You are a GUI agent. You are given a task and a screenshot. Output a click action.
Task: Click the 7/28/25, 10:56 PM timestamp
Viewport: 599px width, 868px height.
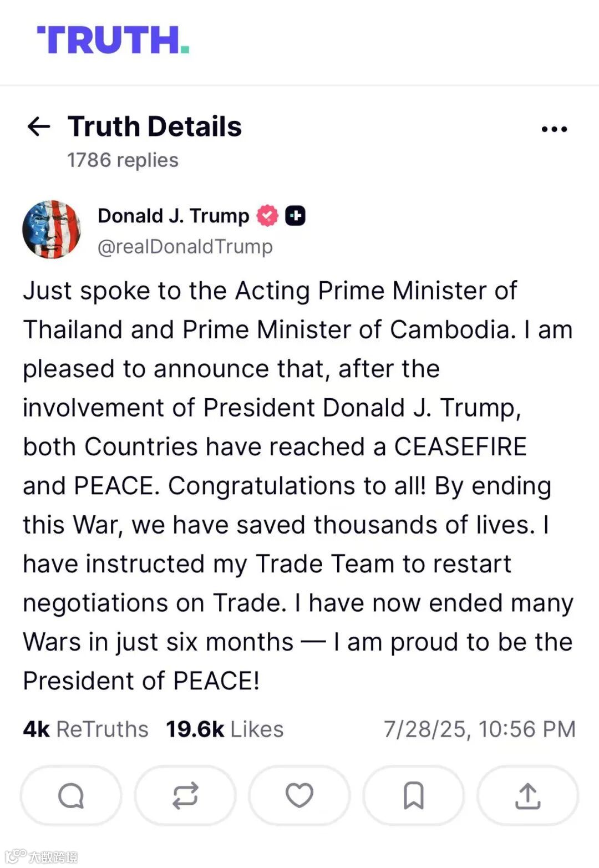(x=480, y=729)
